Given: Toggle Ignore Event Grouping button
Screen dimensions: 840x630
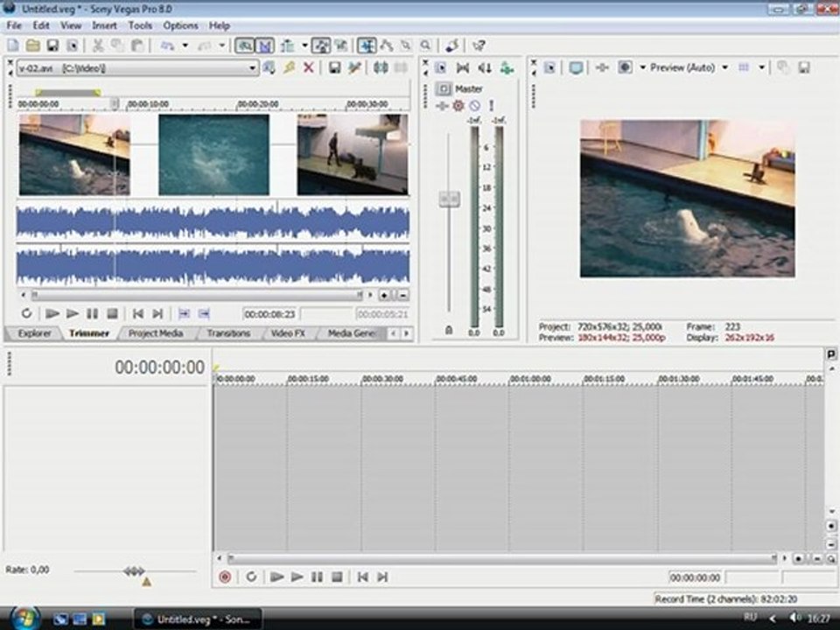Looking at the screenshot, I should [x=340, y=45].
